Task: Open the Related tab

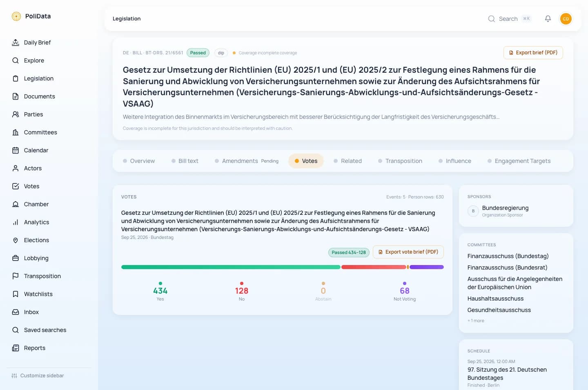Action: [x=348, y=161]
